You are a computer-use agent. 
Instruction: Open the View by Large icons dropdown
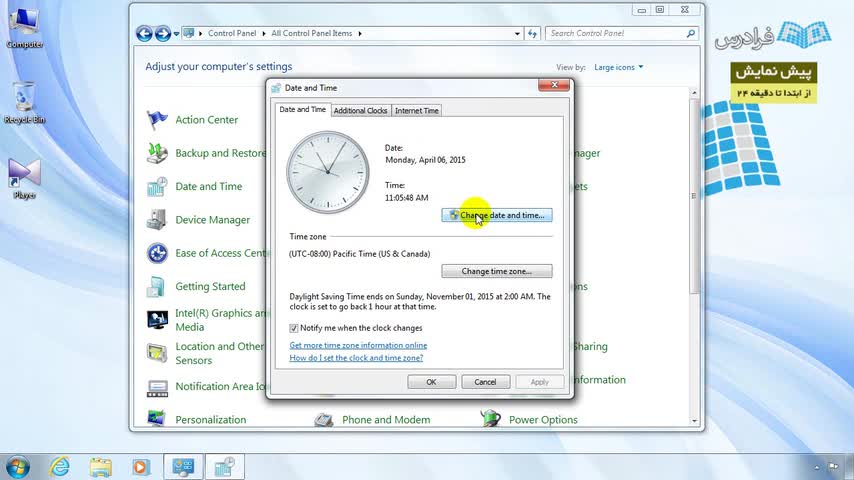[618, 67]
